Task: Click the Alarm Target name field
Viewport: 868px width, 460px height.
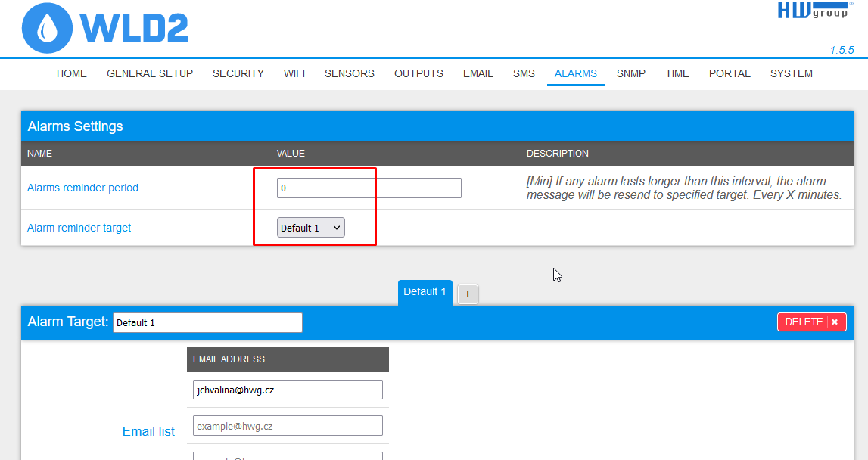Action: point(207,323)
